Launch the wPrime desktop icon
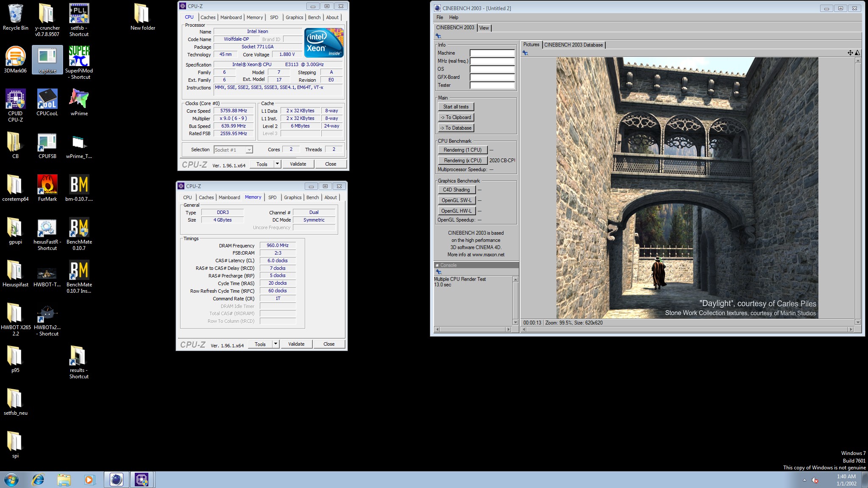This screenshot has width=868, height=488. coord(79,102)
